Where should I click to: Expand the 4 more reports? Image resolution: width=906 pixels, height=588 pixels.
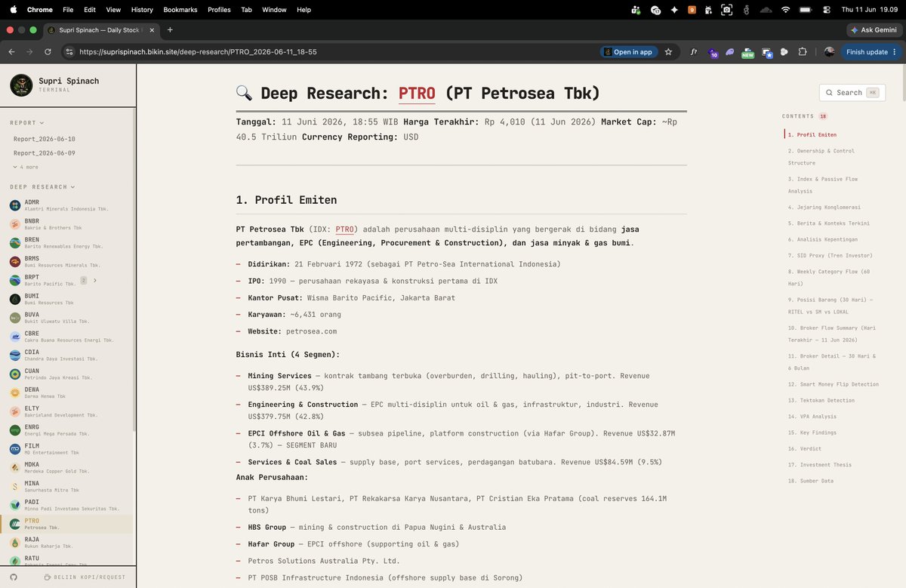(x=26, y=167)
